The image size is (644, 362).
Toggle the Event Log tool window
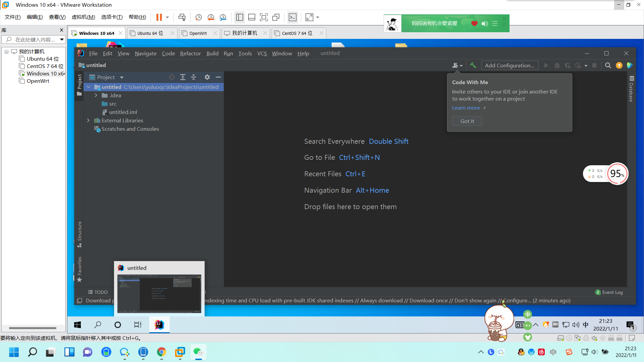(609, 292)
